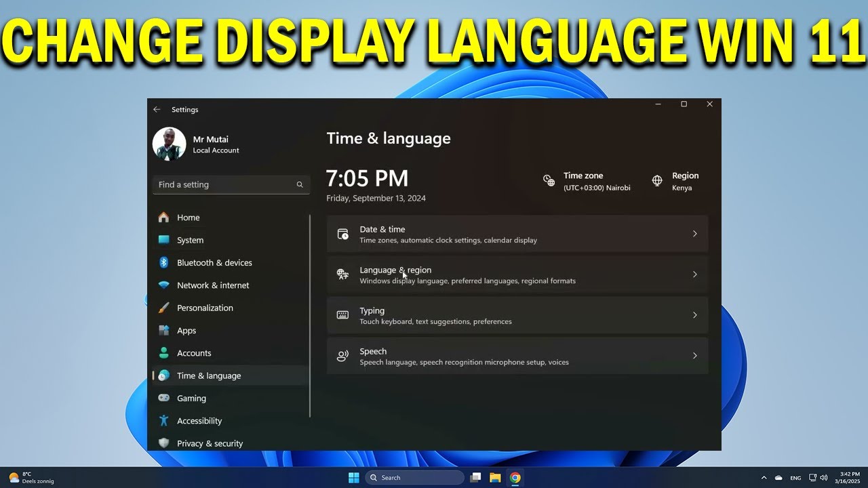
Task: Click the Time zone Nairobi shortcut
Action: pyautogui.click(x=587, y=181)
